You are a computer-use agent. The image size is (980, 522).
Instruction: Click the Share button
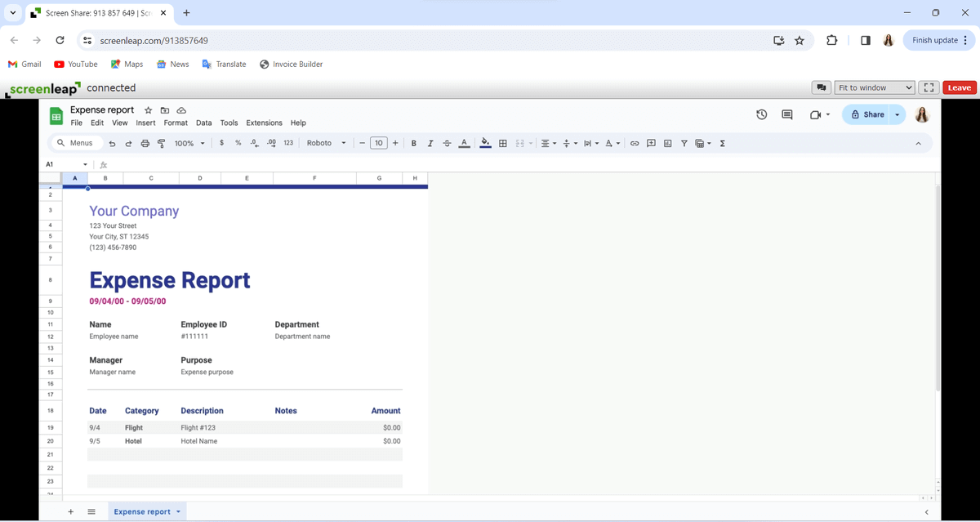[867, 114]
